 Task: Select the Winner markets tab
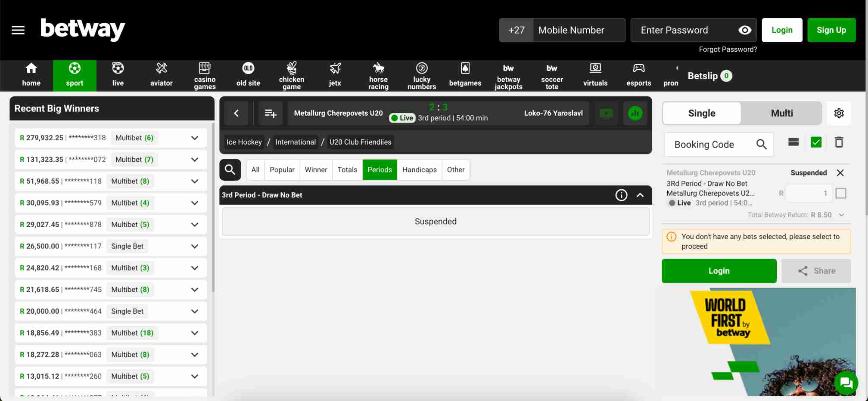point(316,170)
